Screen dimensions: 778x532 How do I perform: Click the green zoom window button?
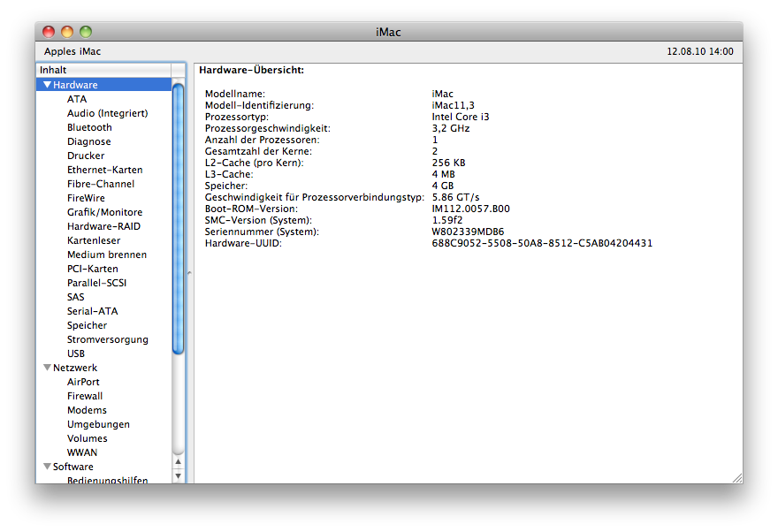click(x=86, y=32)
